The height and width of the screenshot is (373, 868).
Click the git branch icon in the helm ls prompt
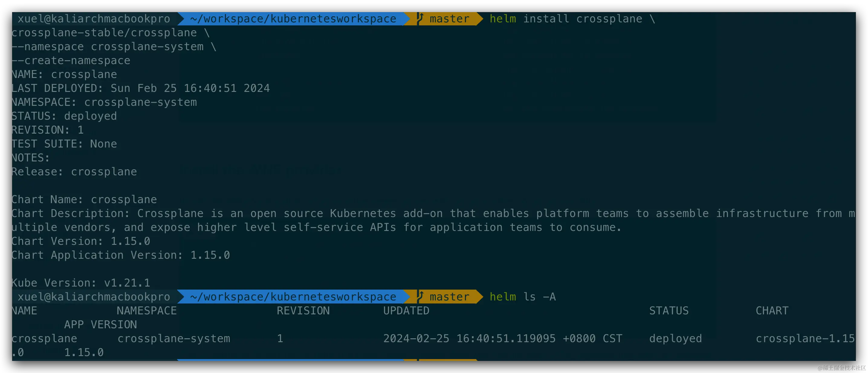pos(420,297)
